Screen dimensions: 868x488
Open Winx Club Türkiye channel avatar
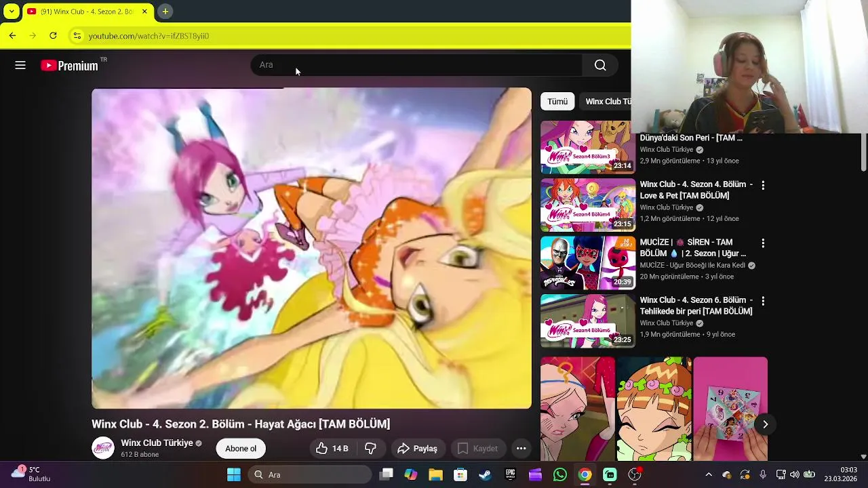[x=103, y=449]
